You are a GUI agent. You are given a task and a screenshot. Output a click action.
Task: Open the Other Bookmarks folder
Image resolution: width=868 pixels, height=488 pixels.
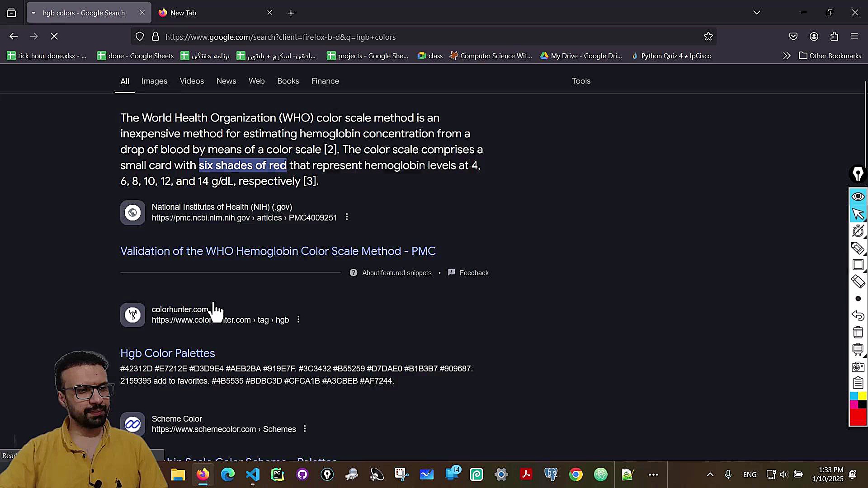[830, 56]
